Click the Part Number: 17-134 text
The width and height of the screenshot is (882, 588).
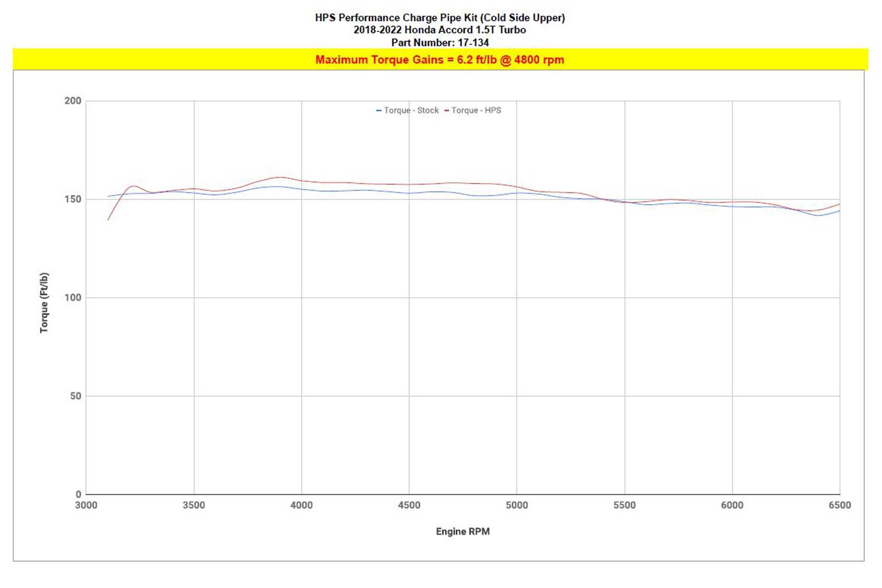(440, 43)
